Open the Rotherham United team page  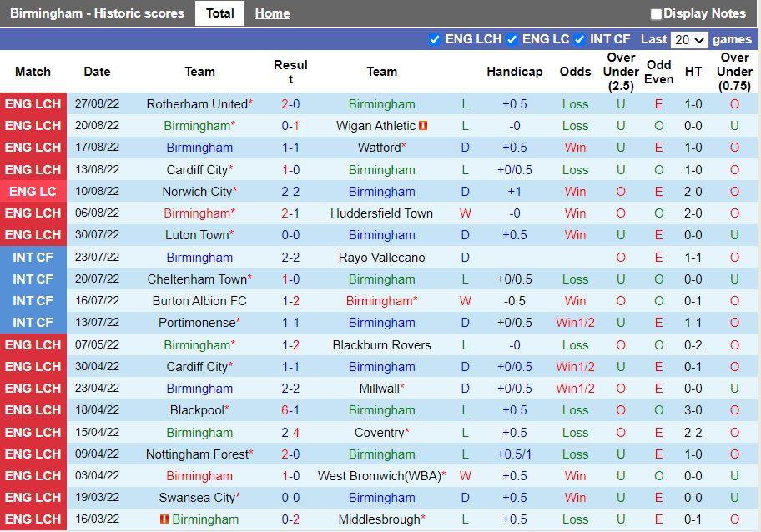click(x=197, y=103)
